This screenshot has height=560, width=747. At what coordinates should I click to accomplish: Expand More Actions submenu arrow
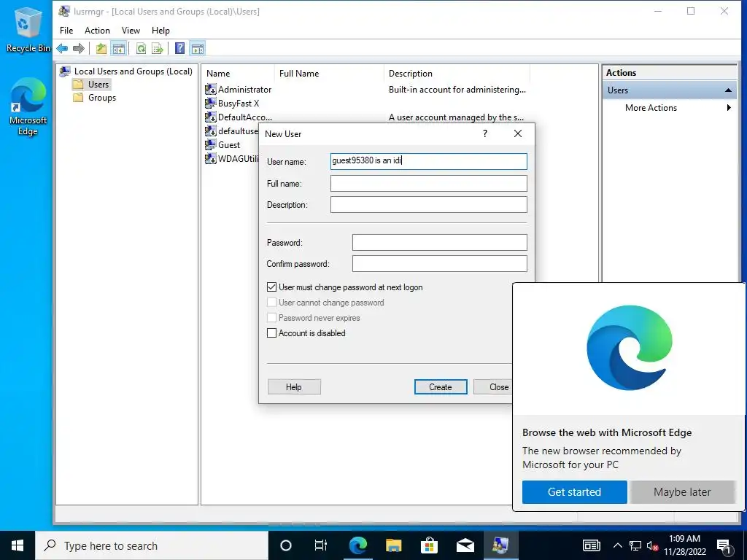729,108
